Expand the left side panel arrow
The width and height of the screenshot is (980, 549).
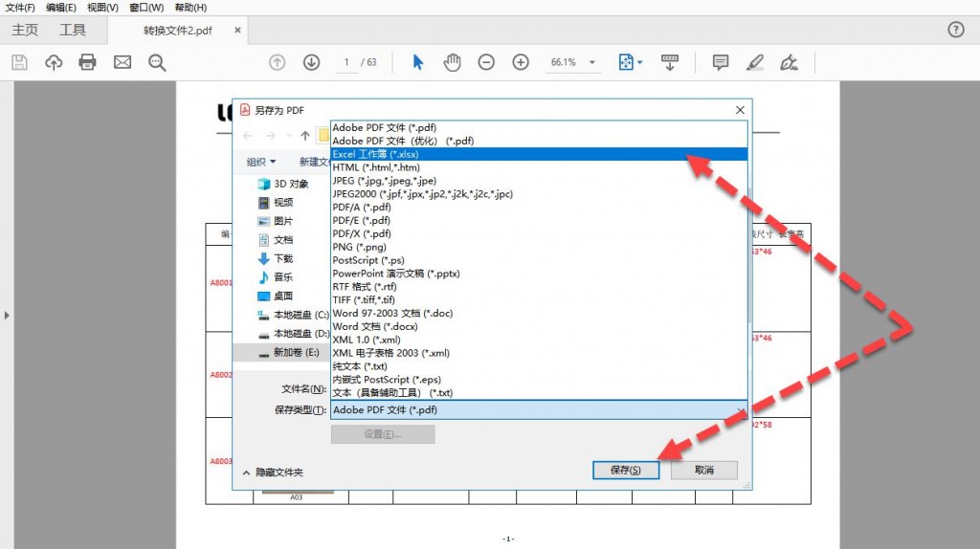(7, 316)
